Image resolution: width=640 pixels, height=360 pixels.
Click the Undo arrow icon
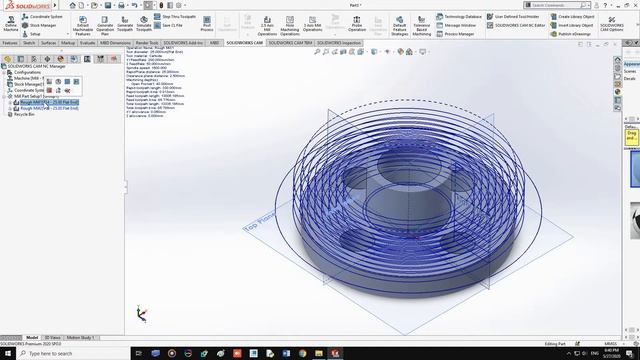[x=134, y=5]
